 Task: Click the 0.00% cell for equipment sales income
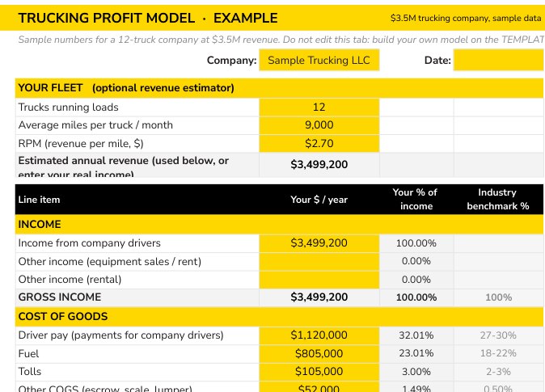point(416,261)
